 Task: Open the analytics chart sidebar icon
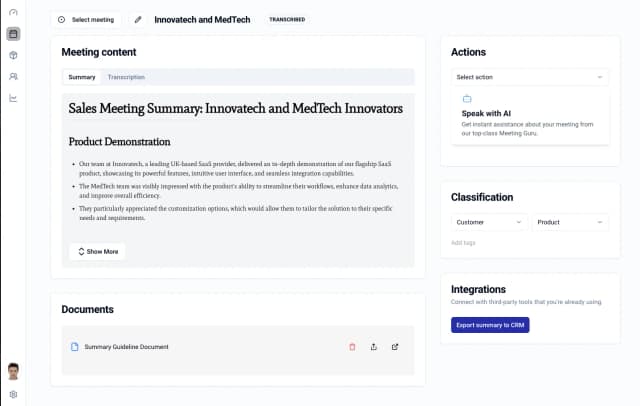click(13, 98)
